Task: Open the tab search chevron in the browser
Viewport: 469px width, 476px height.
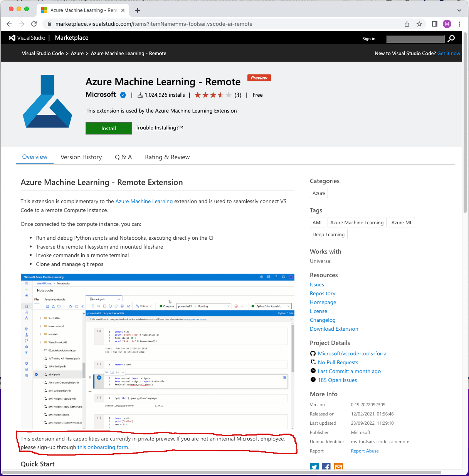Action: click(x=459, y=10)
